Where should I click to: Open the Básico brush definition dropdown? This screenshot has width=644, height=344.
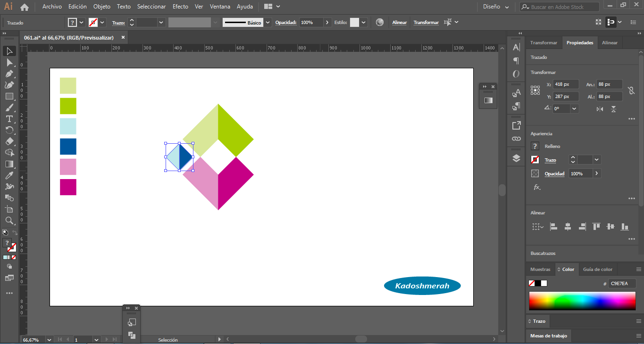pyautogui.click(x=268, y=23)
